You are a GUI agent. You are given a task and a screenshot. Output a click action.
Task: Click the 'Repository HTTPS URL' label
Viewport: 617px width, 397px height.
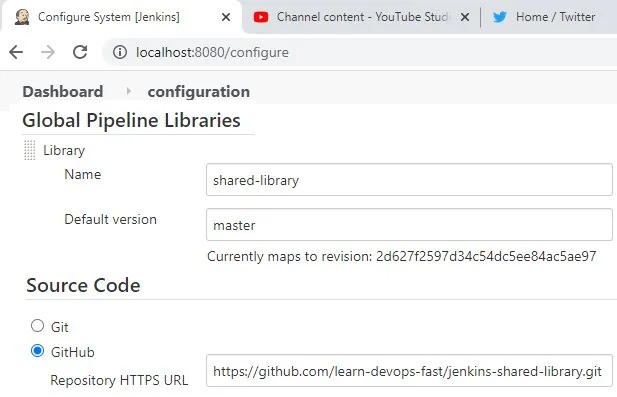coord(119,380)
